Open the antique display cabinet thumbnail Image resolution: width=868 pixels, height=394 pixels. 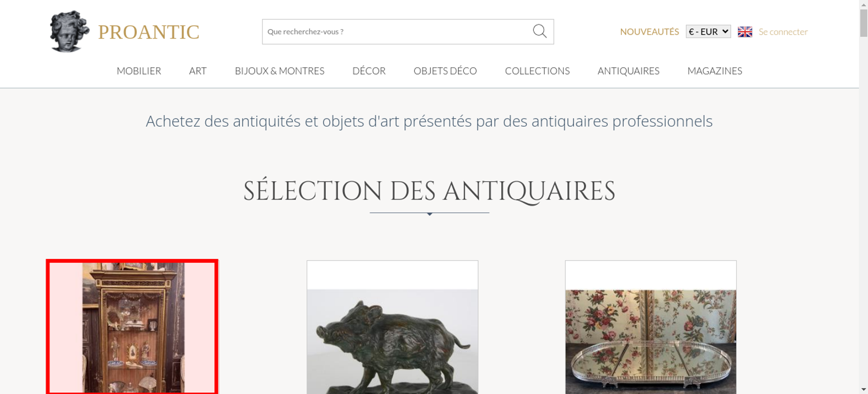click(132, 328)
